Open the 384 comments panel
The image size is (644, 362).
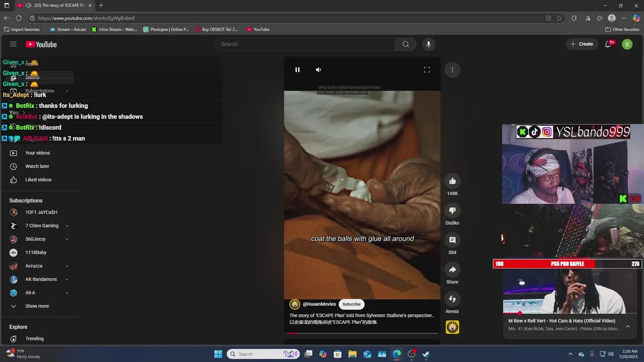(x=452, y=240)
